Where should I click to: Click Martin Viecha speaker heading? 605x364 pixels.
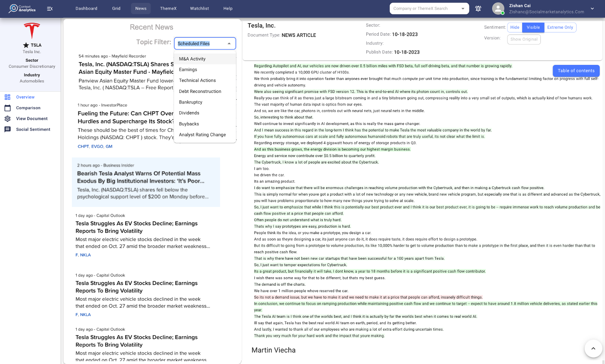click(274, 350)
